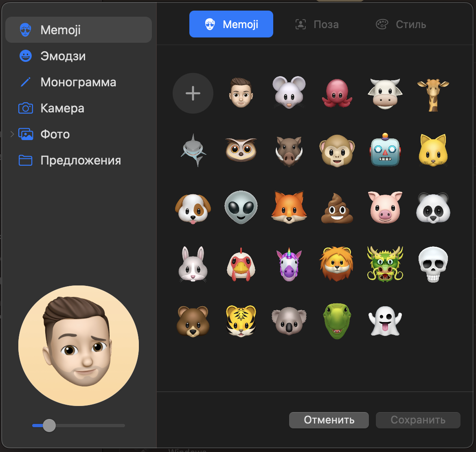Choose the panda Animoji
Viewport: 476px width, 452px height.
click(433, 208)
